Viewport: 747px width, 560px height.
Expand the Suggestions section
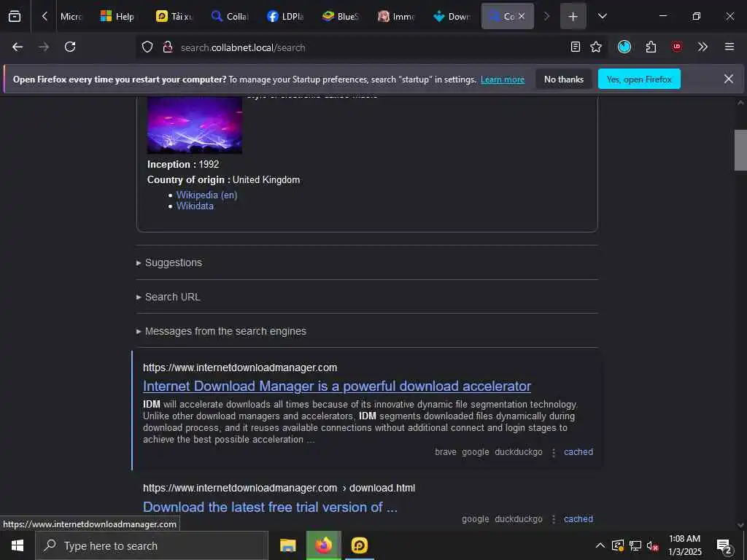[x=174, y=262]
